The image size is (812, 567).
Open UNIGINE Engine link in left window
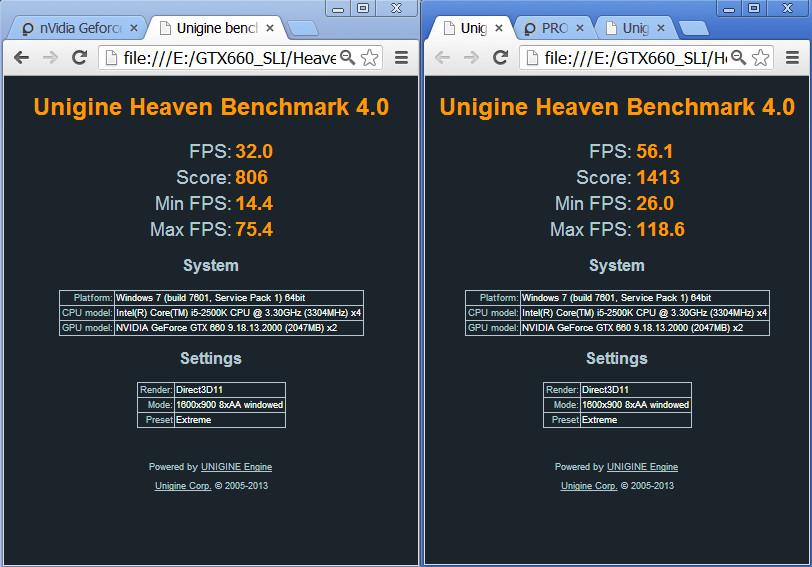[236, 467]
